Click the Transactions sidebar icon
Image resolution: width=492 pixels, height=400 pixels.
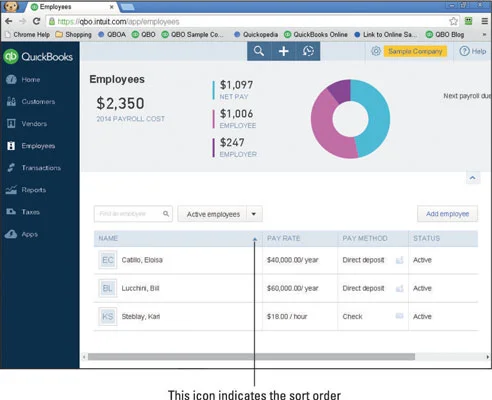pos(11,168)
